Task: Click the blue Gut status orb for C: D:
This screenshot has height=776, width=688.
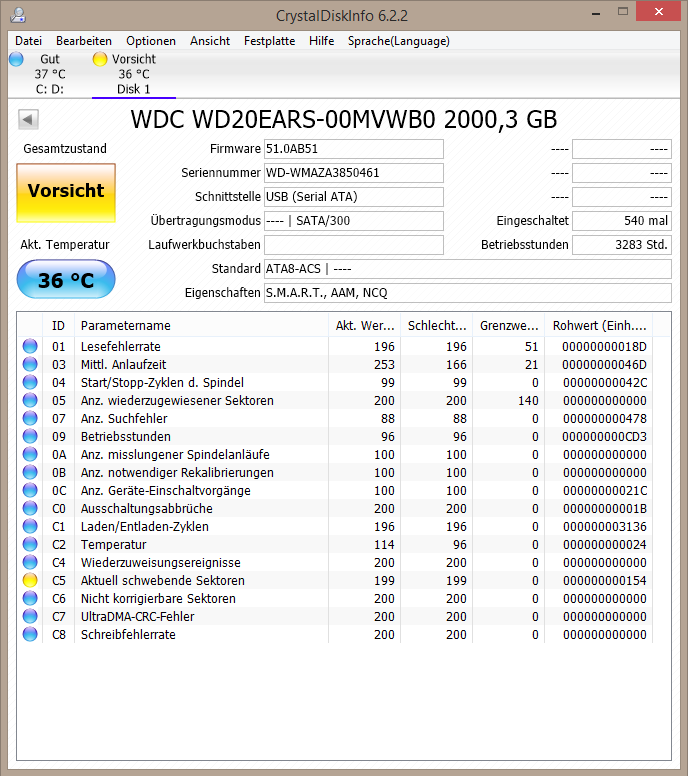Action: coord(16,59)
